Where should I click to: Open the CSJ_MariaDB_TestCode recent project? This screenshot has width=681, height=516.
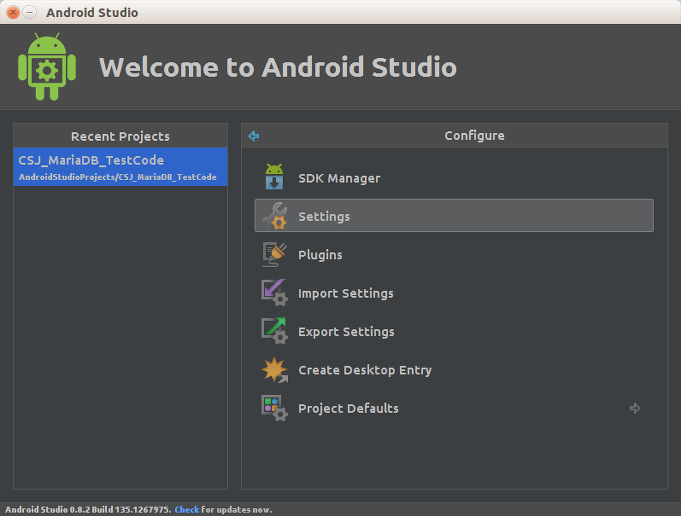pyautogui.click(x=120, y=167)
